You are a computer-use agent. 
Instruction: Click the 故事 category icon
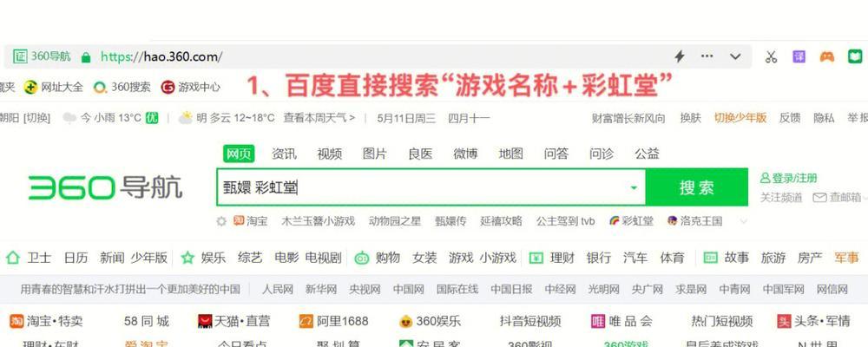pyautogui.click(x=710, y=258)
